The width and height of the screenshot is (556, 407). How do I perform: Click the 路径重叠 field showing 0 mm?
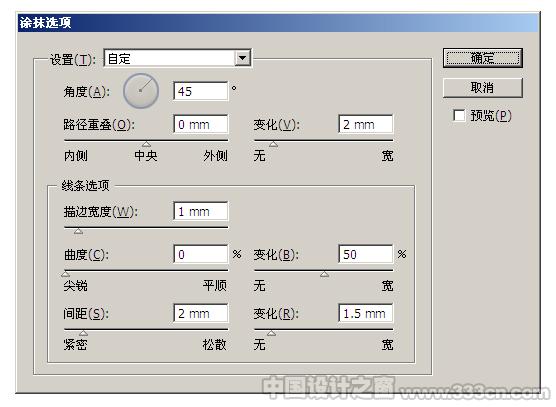(x=201, y=124)
